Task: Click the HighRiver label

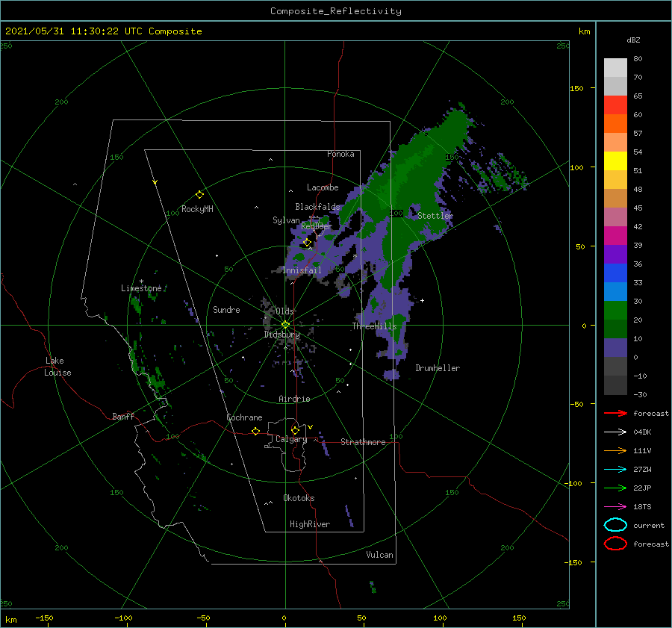Action: tap(310, 524)
